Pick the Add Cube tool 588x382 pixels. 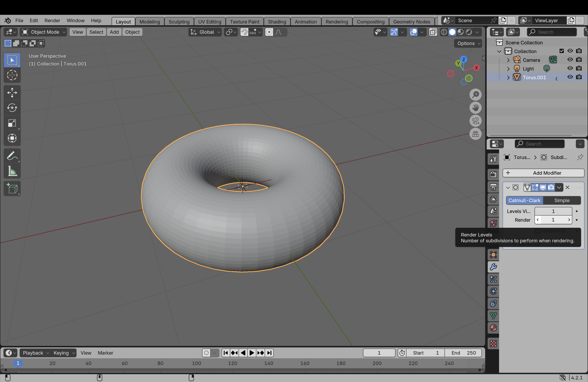(12, 189)
